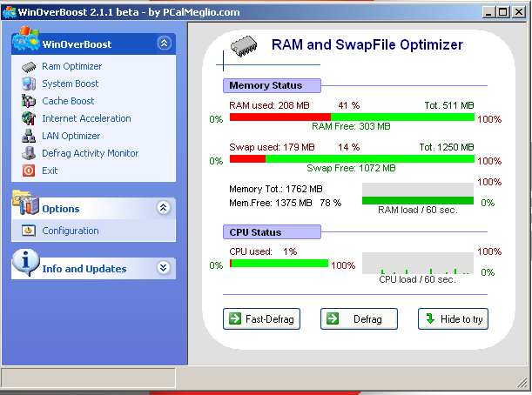Open Defrag Activity Monitor
The image size is (532, 395).
pos(91,153)
